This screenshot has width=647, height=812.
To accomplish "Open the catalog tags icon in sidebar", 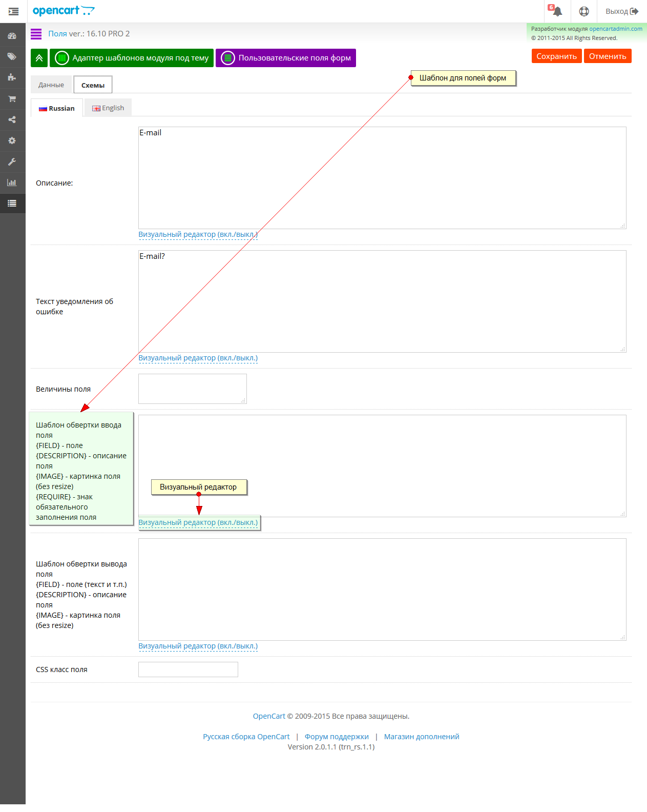I will tap(12, 56).
